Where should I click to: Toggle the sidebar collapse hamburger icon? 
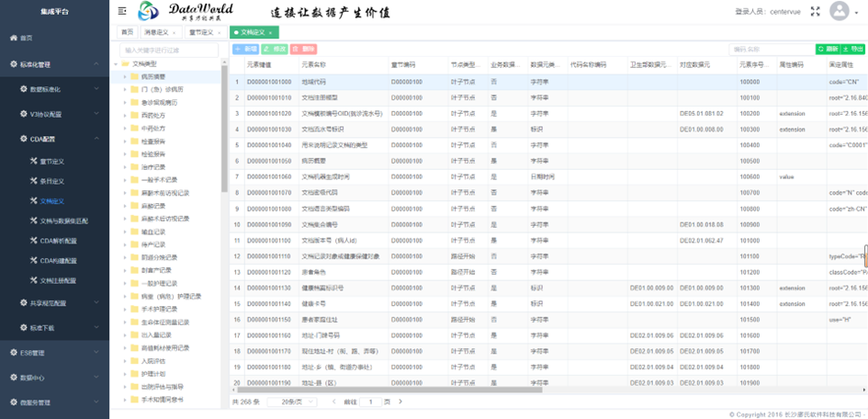122,11
